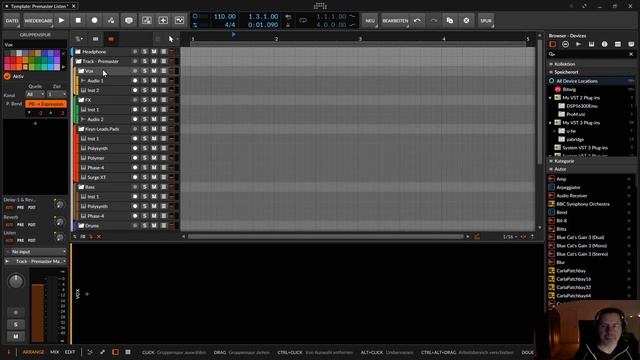640x360 pixels.
Task: Open the WIEDERGABE menu
Action: click(x=38, y=20)
